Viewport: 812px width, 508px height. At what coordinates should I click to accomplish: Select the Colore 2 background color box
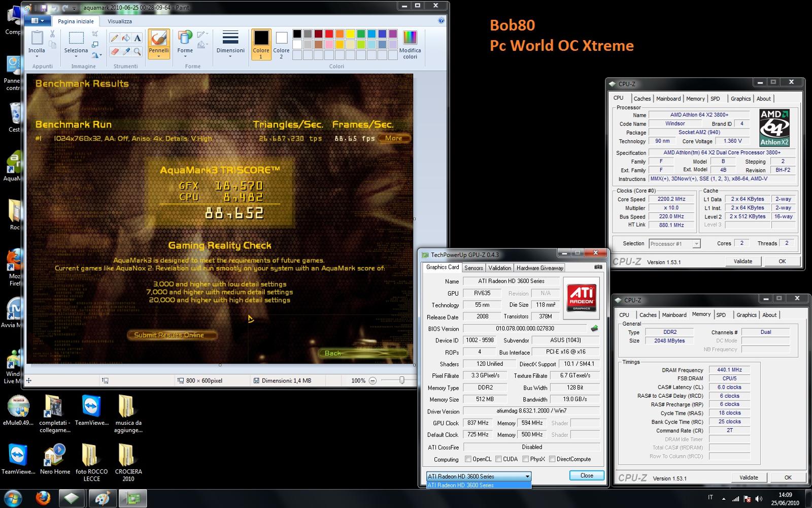point(281,44)
